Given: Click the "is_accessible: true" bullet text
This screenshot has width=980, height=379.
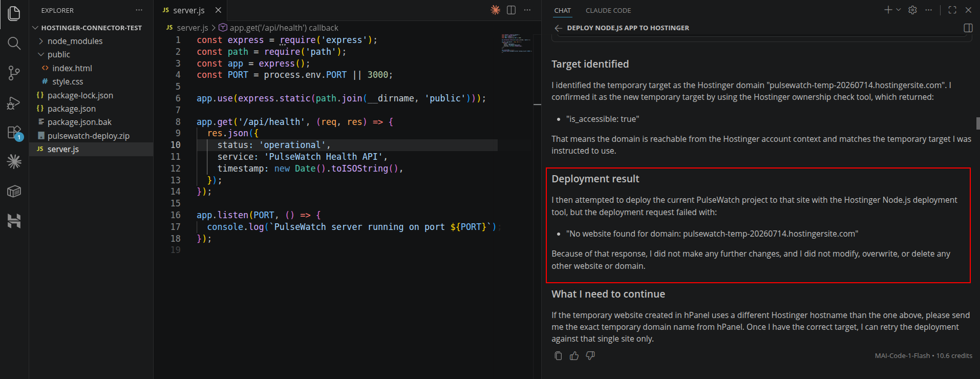Looking at the screenshot, I should click(602, 119).
